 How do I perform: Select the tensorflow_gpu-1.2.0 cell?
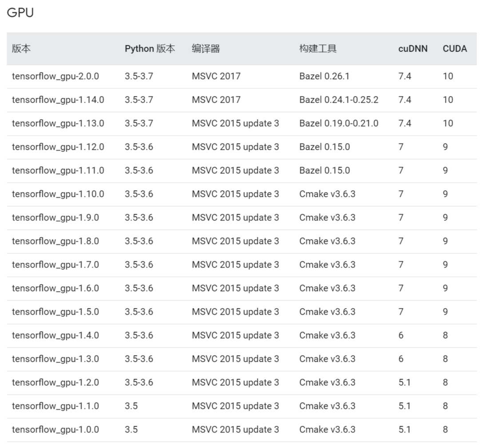click(x=56, y=382)
